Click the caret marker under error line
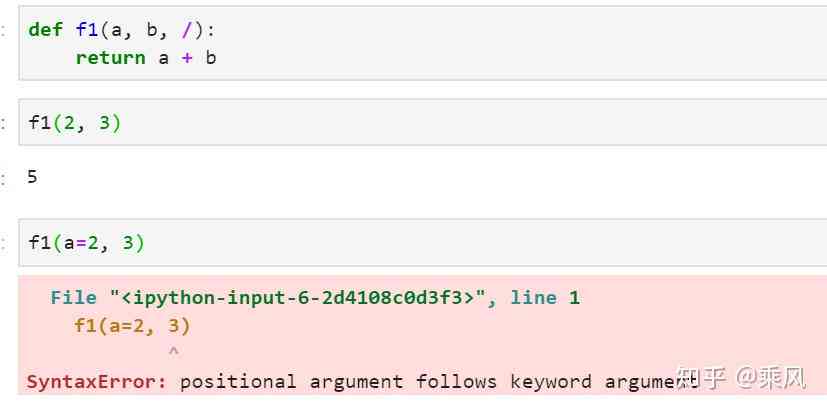The height and width of the screenshot is (411, 827). (174, 350)
